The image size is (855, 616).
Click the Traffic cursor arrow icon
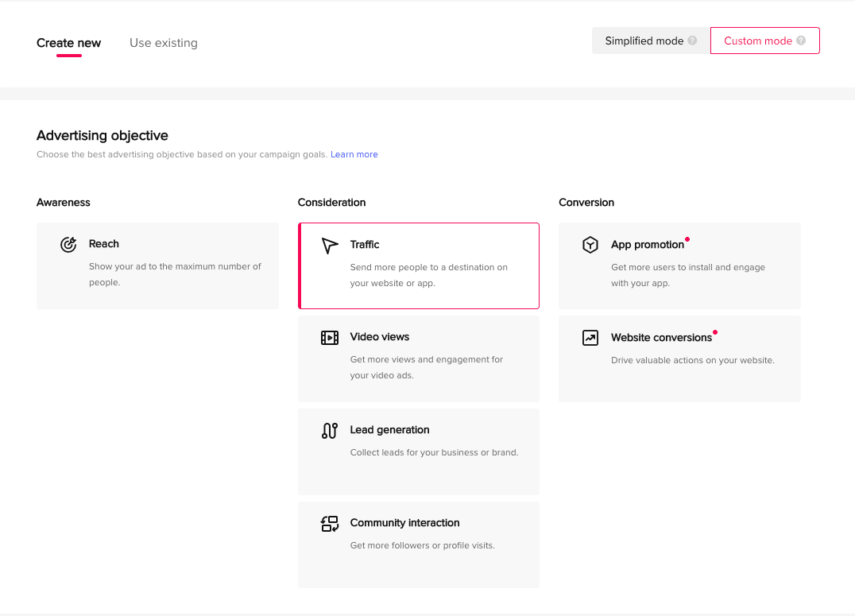coord(329,246)
